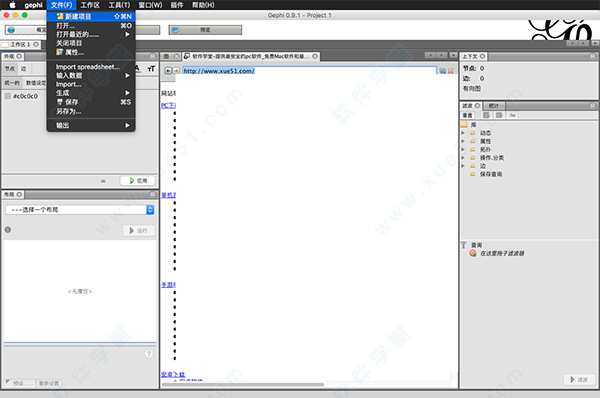Viewport: 600px width, 398px height.
Task: Click the #c0c0c0 color swatch
Action: [x=8, y=96]
